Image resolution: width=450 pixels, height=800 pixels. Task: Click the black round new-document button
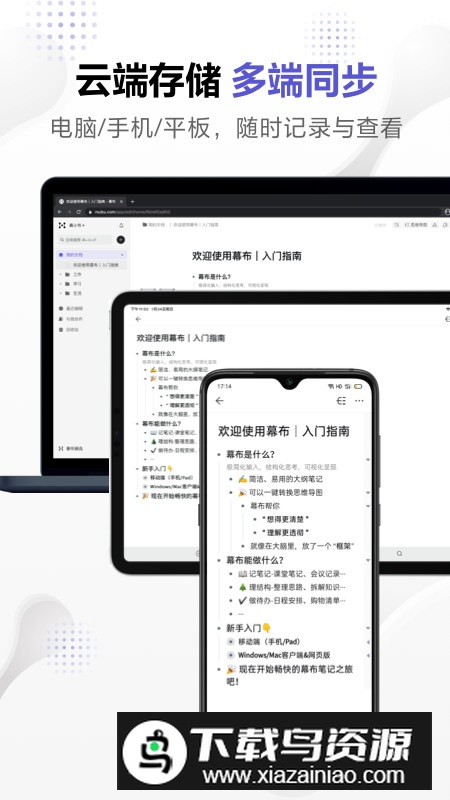(x=121, y=240)
